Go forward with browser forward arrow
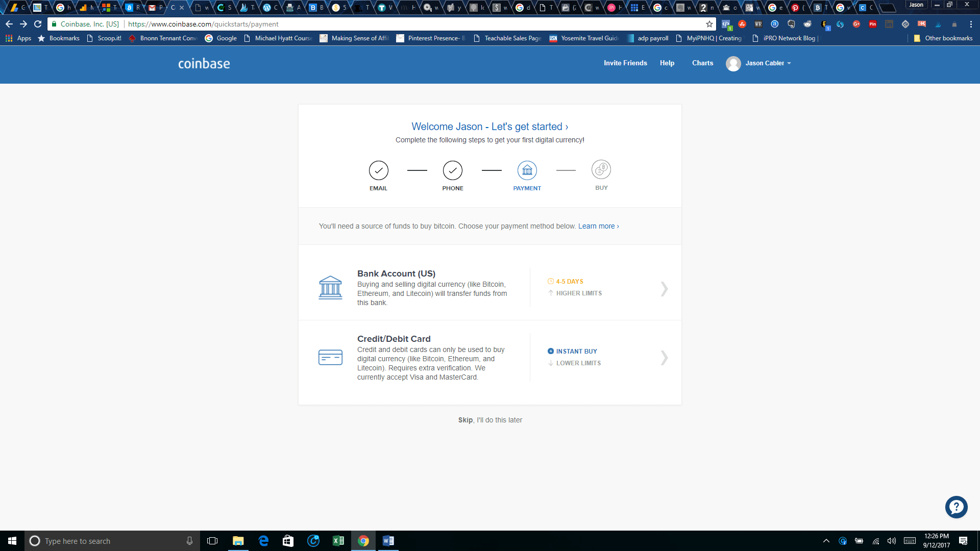980x551 pixels. tap(23, 24)
